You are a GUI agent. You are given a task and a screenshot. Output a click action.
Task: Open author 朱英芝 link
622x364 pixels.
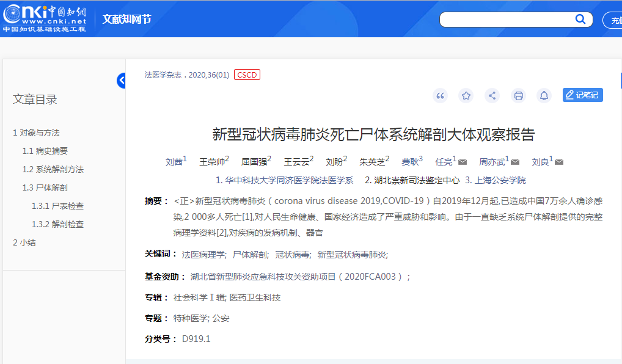373,162
